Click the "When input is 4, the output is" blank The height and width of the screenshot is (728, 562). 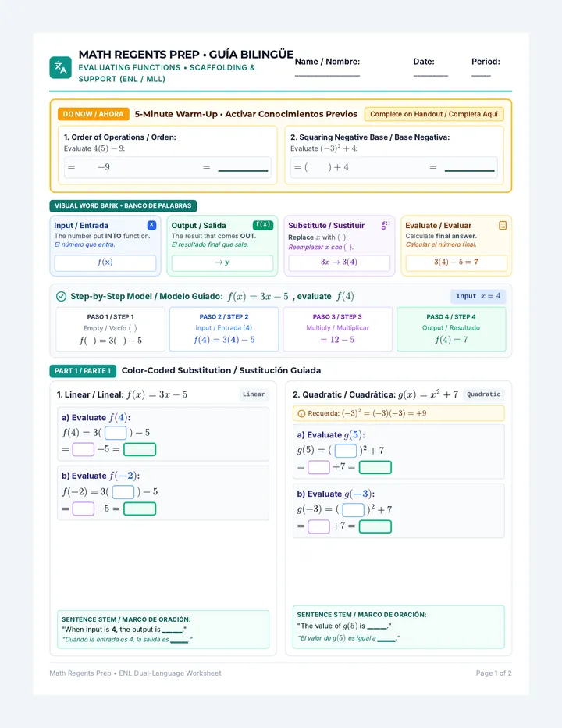coord(173,631)
